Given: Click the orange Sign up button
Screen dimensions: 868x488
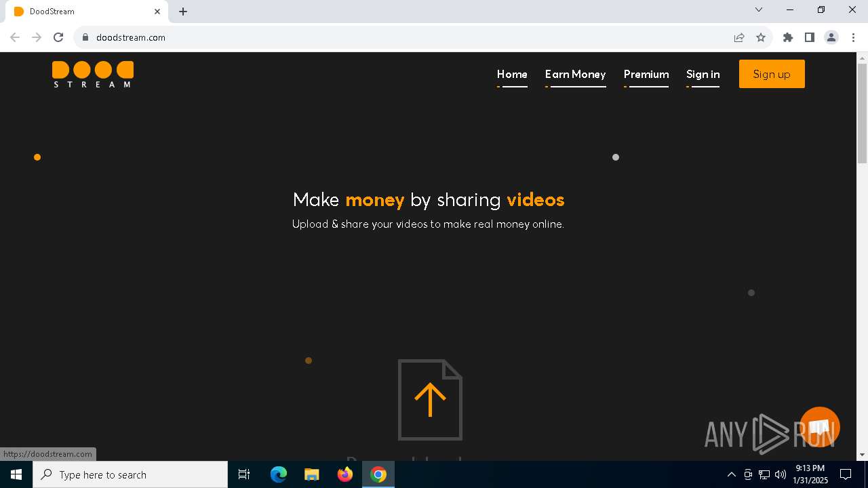Looking at the screenshot, I should click(x=772, y=74).
